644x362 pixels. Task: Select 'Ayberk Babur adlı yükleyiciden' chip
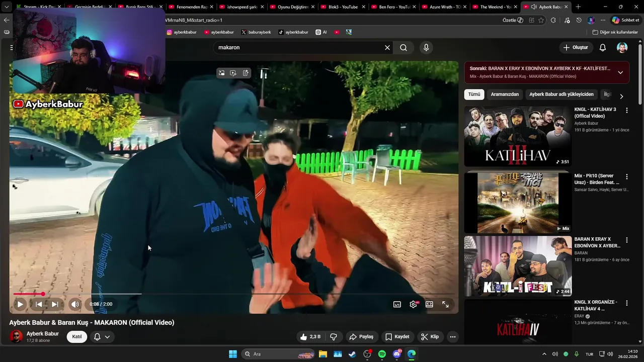click(561, 95)
